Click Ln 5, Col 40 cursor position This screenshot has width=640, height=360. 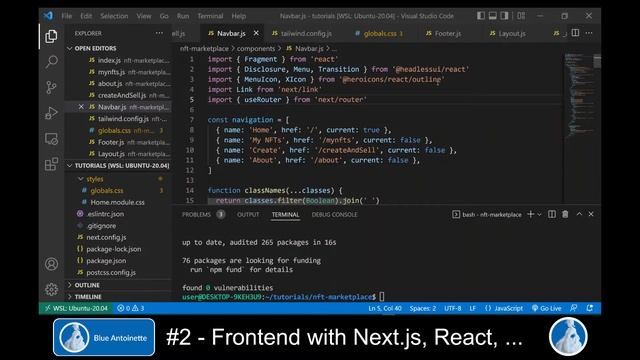pos(385,308)
